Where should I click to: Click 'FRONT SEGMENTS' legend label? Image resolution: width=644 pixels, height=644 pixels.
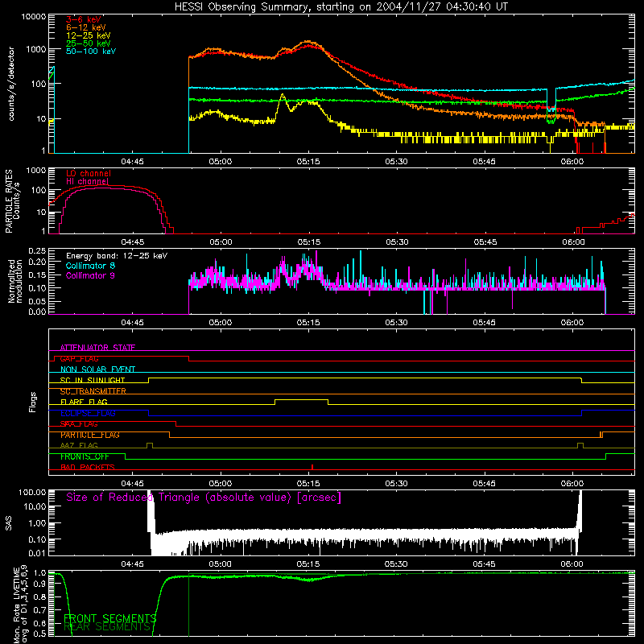coord(109,618)
